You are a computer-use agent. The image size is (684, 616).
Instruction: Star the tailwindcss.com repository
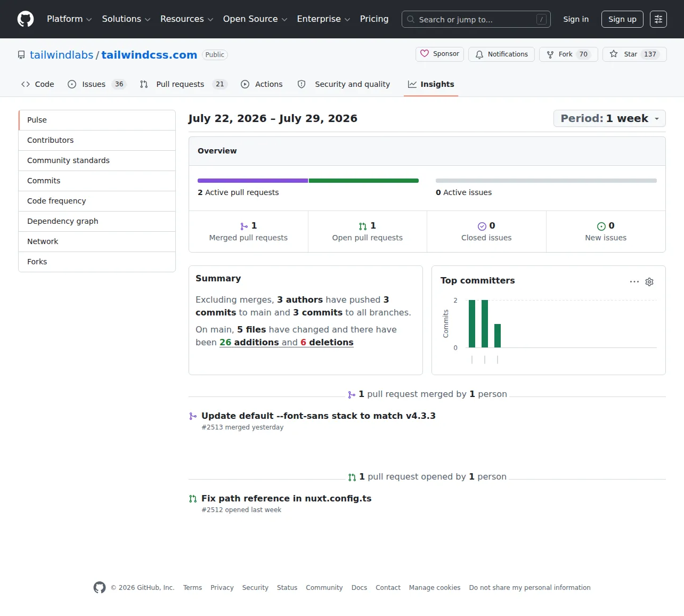tap(634, 54)
